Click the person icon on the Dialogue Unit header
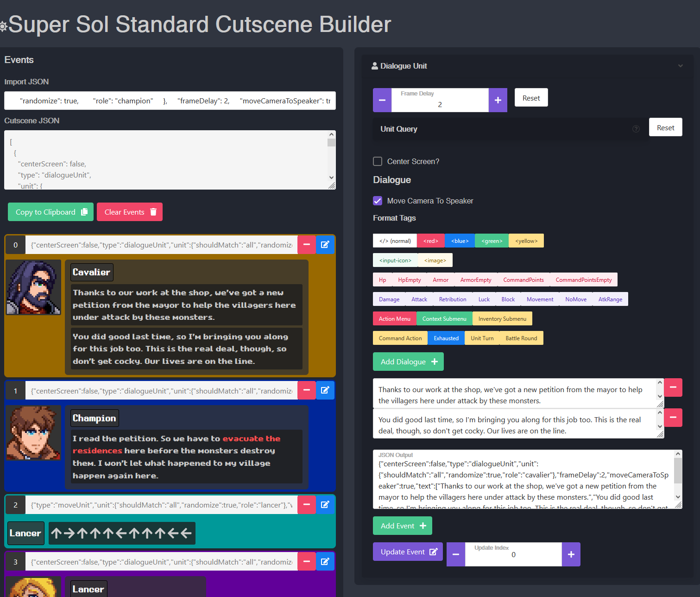The height and width of the screenshot is (597, 700). [374, 65]
